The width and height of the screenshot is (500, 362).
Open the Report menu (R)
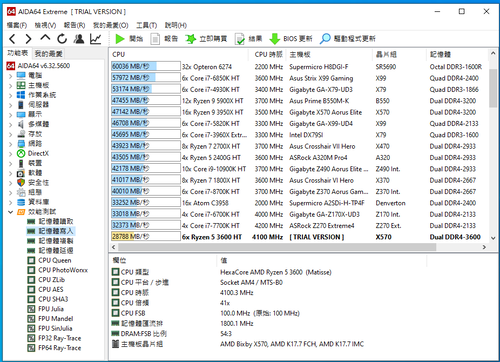coord(74,25)
